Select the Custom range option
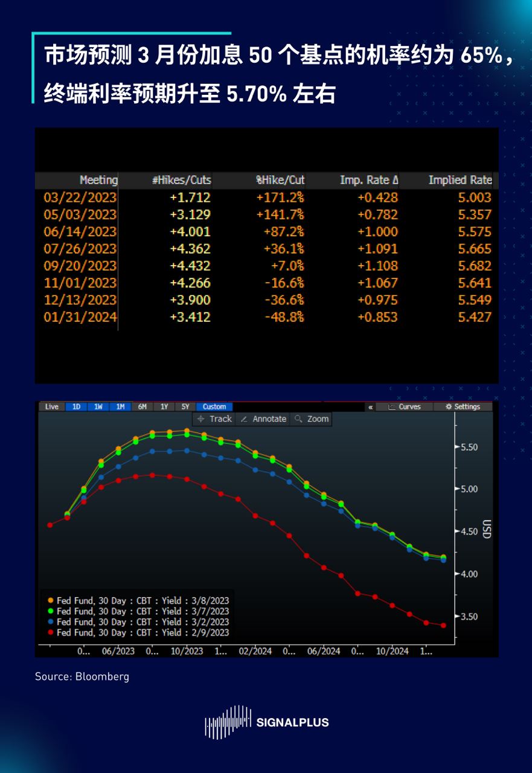 tap(214, 407)
